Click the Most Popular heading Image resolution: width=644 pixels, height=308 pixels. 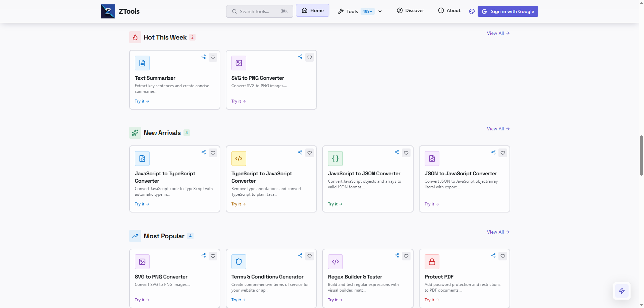164,236
